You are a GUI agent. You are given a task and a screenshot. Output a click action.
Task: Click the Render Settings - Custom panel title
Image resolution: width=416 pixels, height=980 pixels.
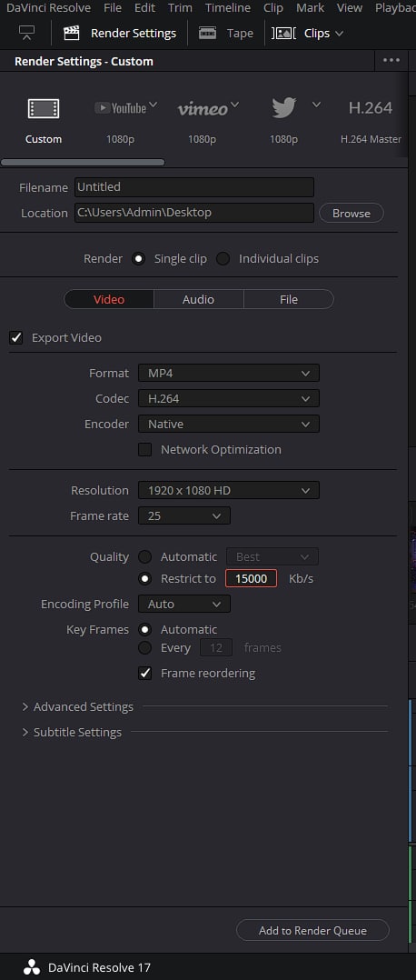point(84,61)
